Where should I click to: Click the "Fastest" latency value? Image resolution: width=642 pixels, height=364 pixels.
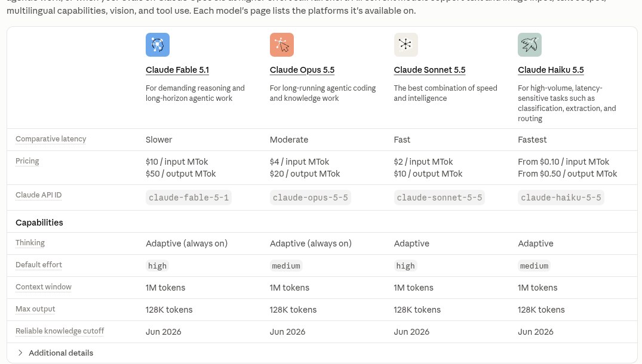point(532,140)
